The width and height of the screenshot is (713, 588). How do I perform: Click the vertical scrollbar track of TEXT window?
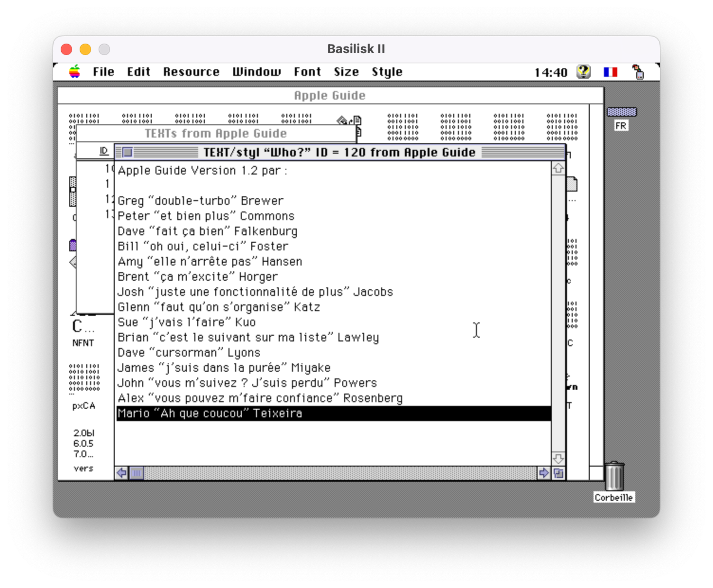(558, 313)
